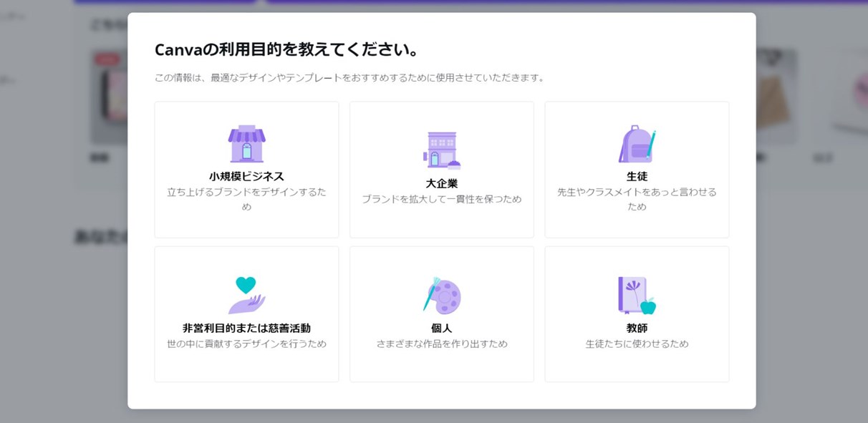
Task: Click the heart-in-hand icon for 非営利目的
Action: [x=246, y=295]
